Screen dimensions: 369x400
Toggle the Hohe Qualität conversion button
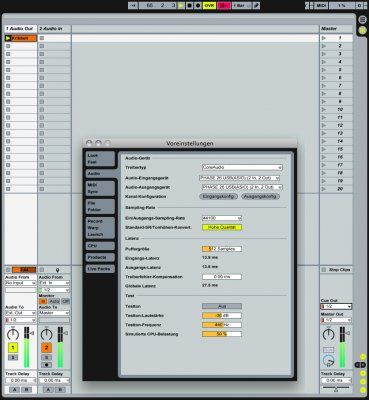pyautogui.click(x=222, y=227)
